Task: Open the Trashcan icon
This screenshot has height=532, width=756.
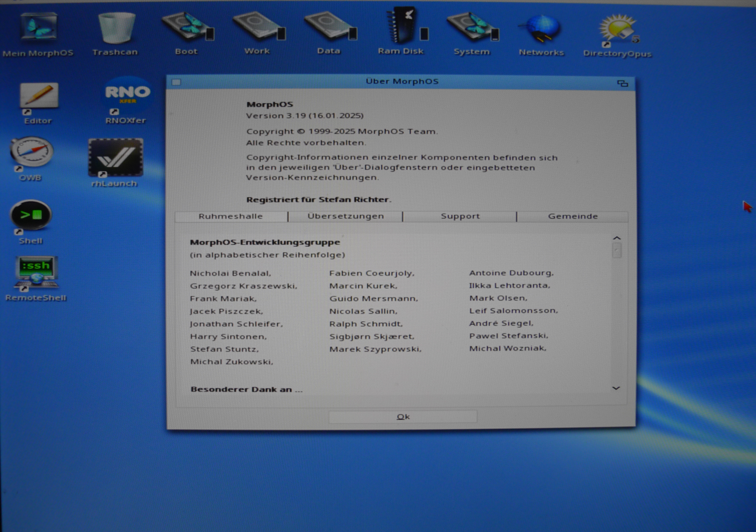Action: click(x=116, y=28)
